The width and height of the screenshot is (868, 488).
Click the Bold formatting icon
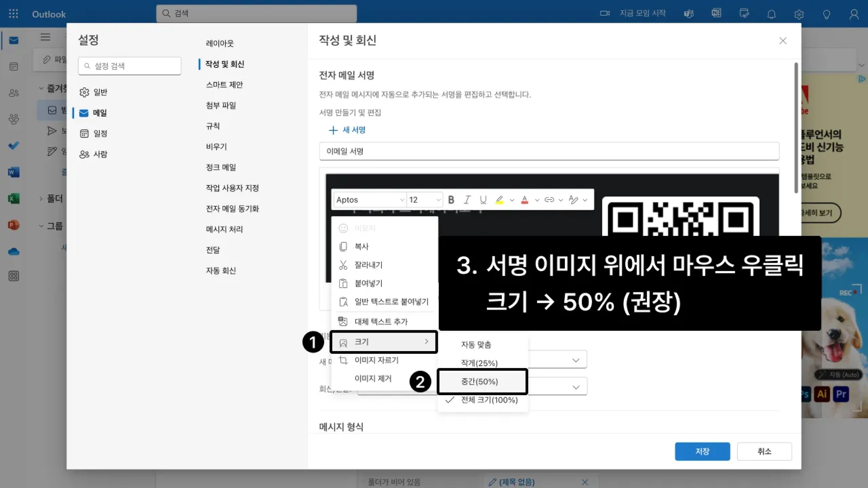(x=451, y=200)
